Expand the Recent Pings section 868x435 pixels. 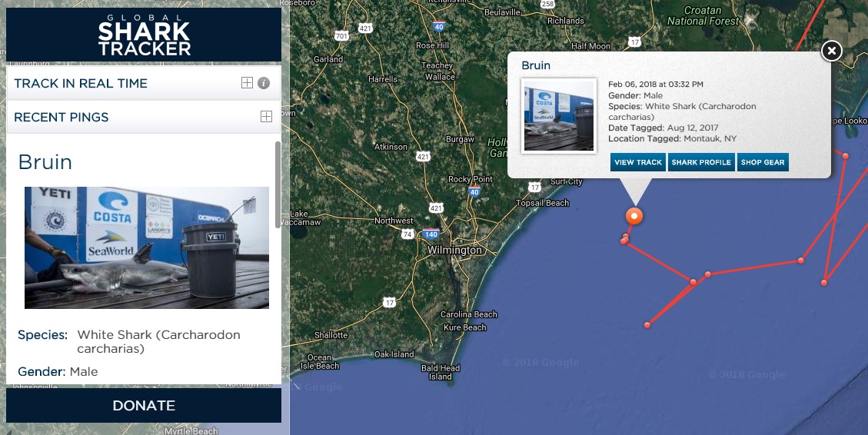tap(266, 116)
